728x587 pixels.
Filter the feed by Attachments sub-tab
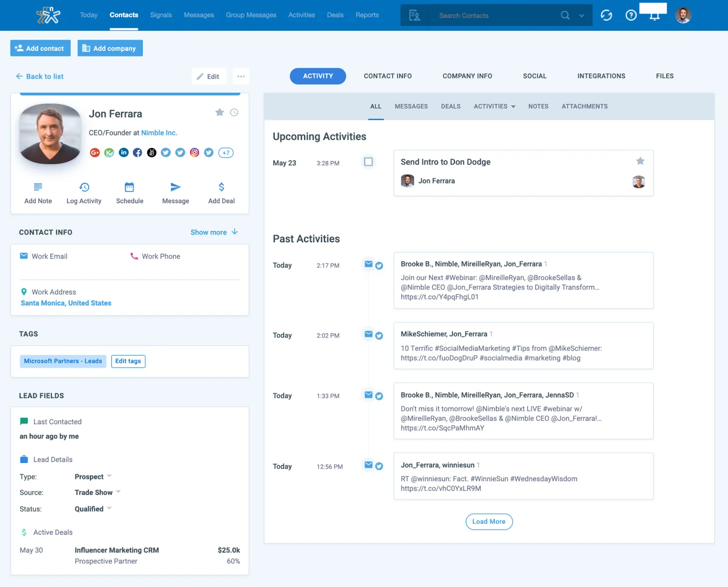585,106
